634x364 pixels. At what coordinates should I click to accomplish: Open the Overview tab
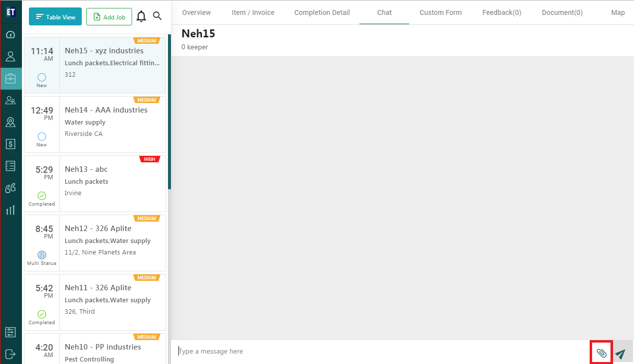[196, 12]
